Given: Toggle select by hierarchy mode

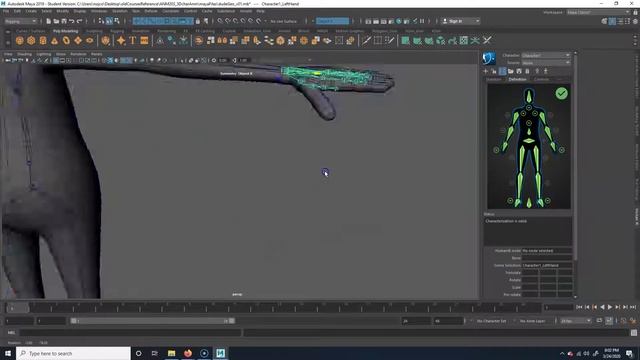Looking at the screenshot, I should 101,21.
